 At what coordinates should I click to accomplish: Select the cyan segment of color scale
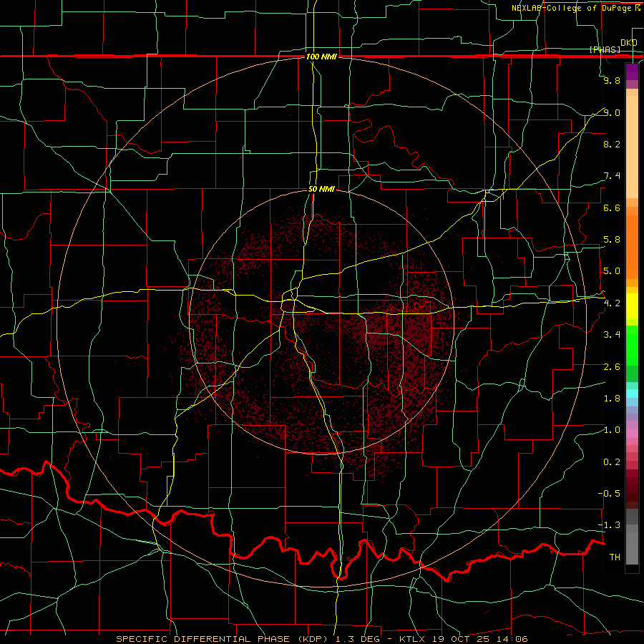tap(632, 394)
